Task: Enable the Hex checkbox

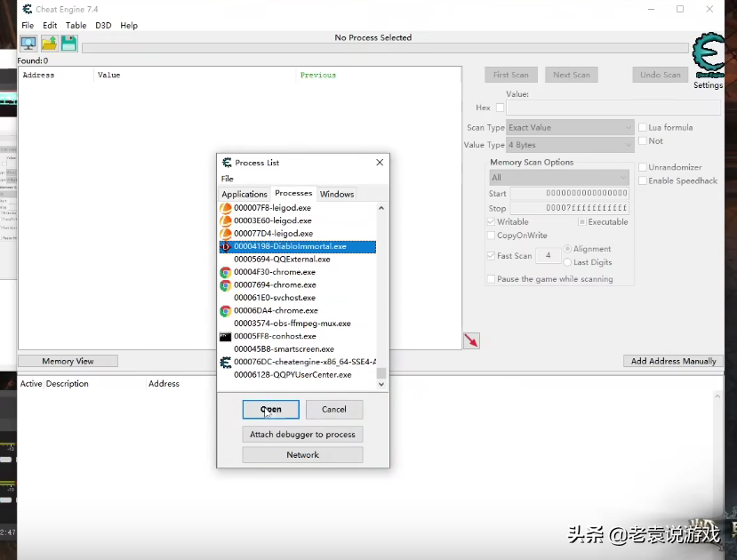Action: click(500, 108)
